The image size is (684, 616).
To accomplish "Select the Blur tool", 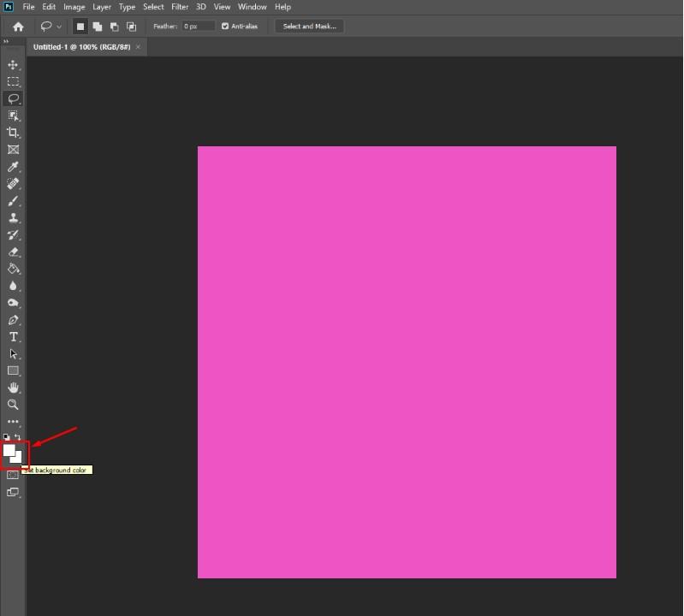I will click(x=13, y=286).
